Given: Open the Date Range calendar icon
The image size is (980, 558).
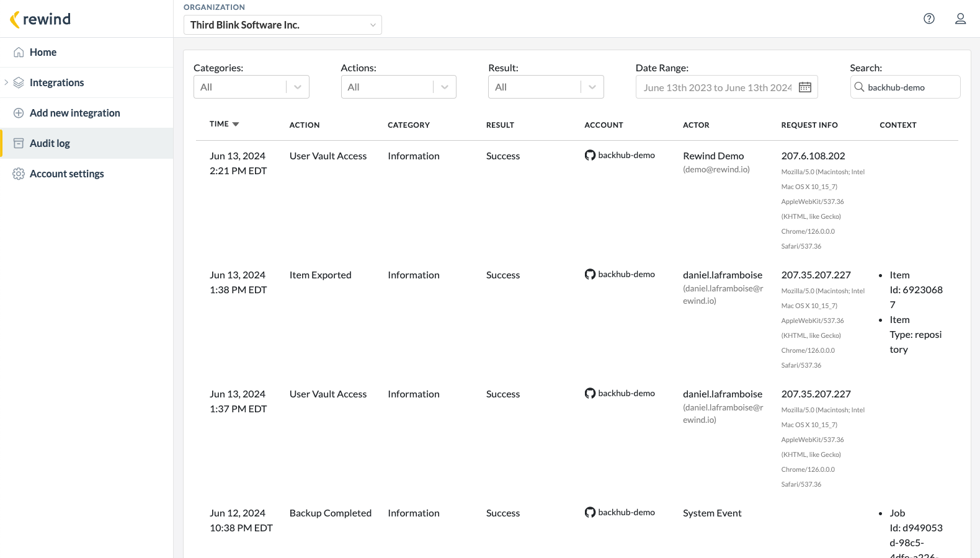Looking at the screenshot, I should (x=805, y=87).
